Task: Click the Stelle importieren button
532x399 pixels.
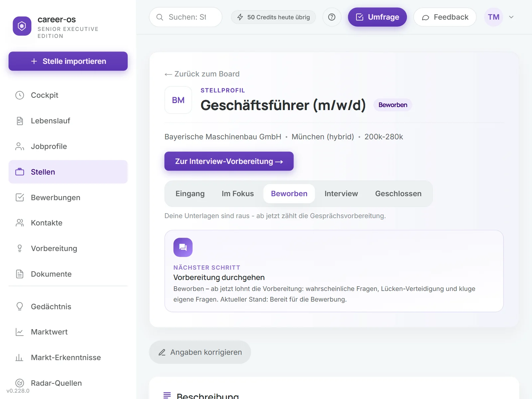Action: [68, 61]
